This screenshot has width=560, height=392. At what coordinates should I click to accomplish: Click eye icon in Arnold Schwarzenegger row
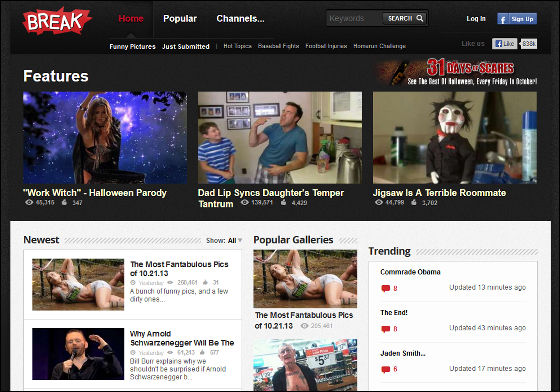[x=170, y=352]
